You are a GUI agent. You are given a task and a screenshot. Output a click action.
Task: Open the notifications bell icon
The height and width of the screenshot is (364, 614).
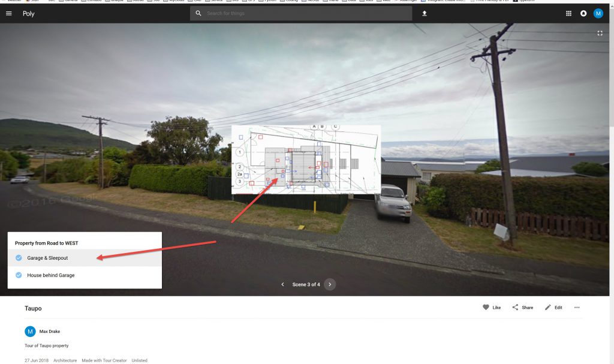point(583,13)
